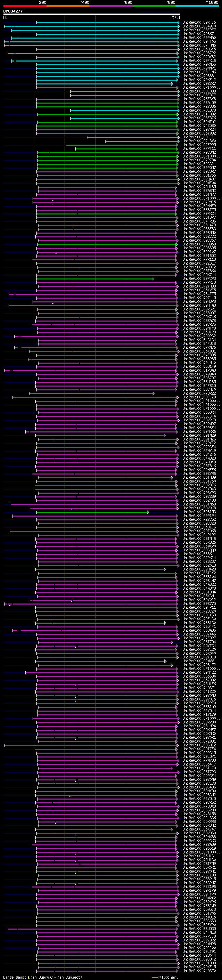This screenshot has width=222, height=980.
Task: Select hit label UniRef100_A8E377
Action: 199,96
